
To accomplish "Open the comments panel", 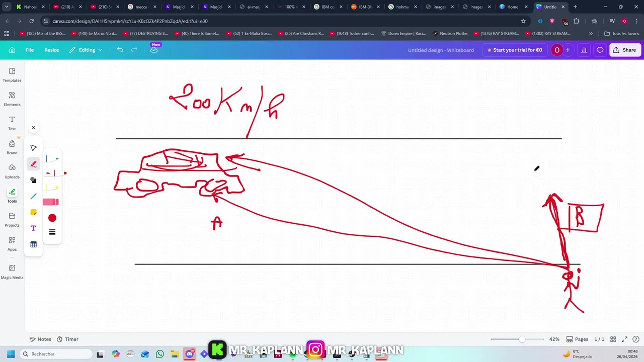I will 600,50.
